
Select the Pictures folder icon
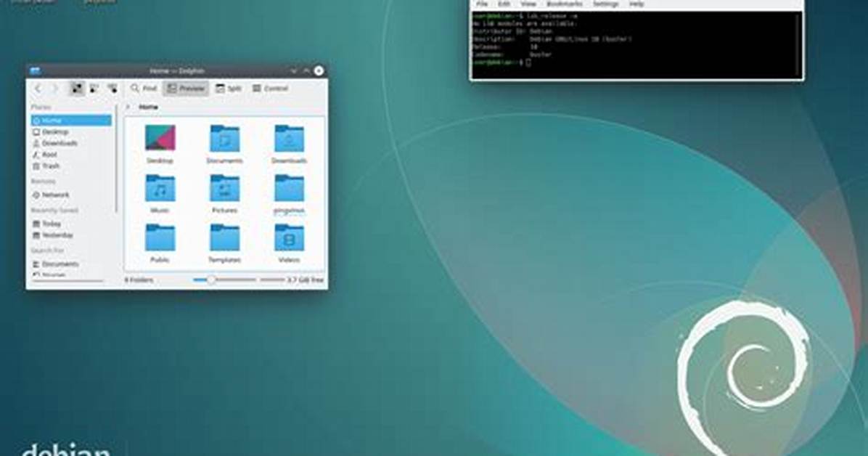point(224,188)
